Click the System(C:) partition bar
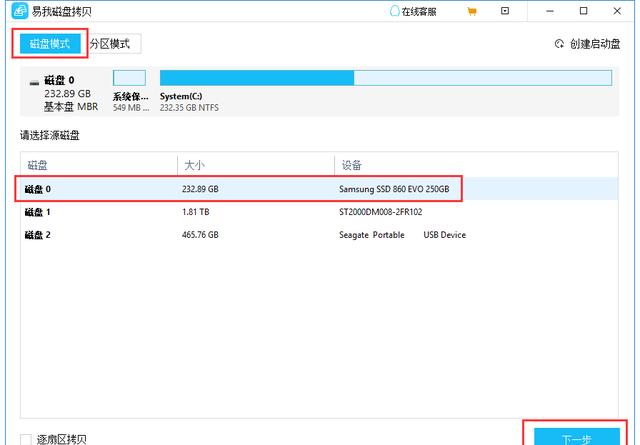This screenshot has width=640, height=445. [x=256, y=78]
